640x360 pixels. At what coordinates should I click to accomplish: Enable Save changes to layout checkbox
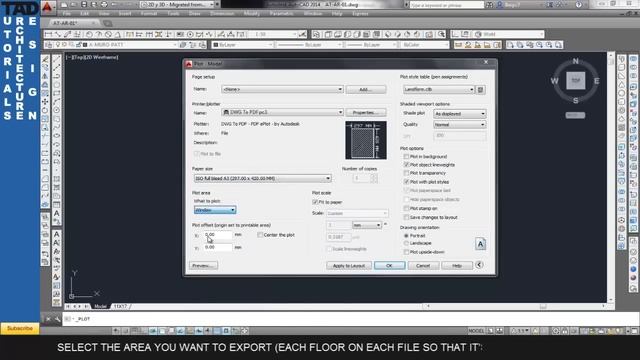(x=406, y=218)
